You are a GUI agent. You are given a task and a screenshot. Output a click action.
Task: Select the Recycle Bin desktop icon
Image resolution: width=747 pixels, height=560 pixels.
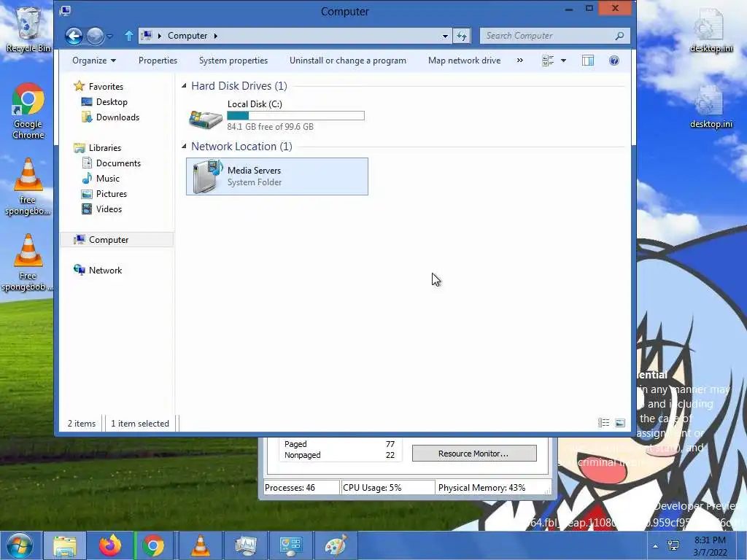pyautogui.click(x=28, y=29)
